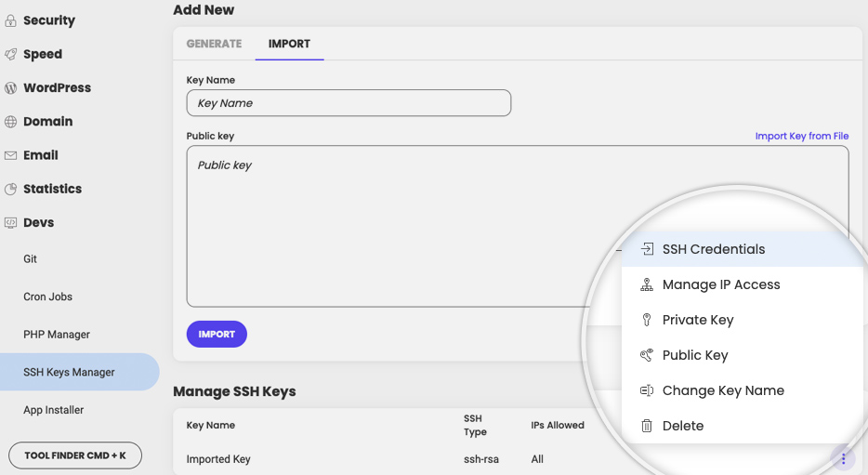This screenshot has height=475, width=868.
Task: Select Public Key from the menu
Action: [x=742, y=355]
